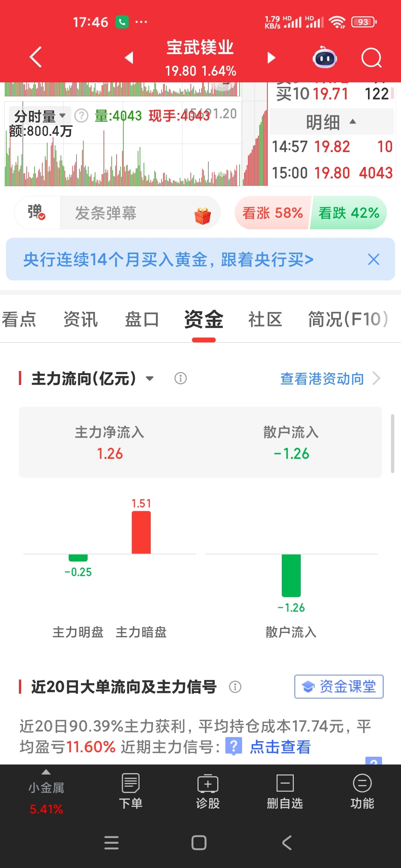Viewport: 401px width, 868px height.
Task: Open the 诊股 stock diagnosis icon
Action: pos(208,791)
